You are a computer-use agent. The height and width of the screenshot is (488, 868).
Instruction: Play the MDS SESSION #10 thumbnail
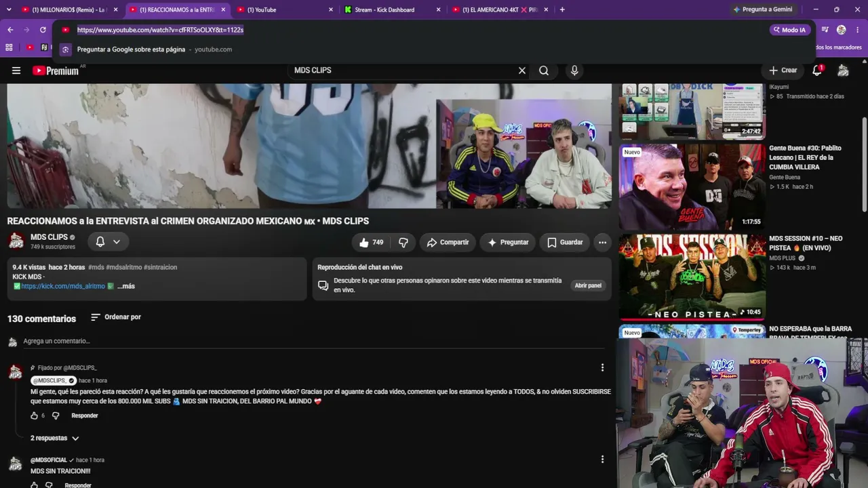[x=692, y=277]
